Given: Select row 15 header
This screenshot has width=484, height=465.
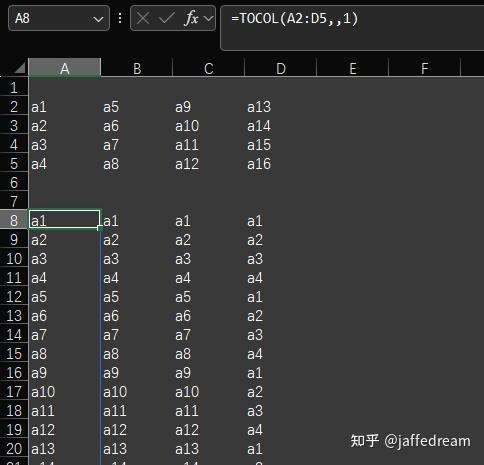Looking at the screenshot, I should 14,353.
